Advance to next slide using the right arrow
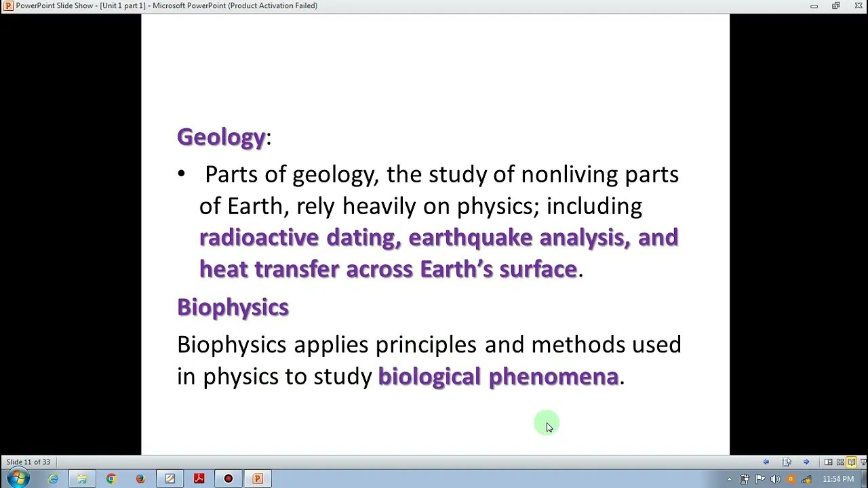 tap(806, 462)
